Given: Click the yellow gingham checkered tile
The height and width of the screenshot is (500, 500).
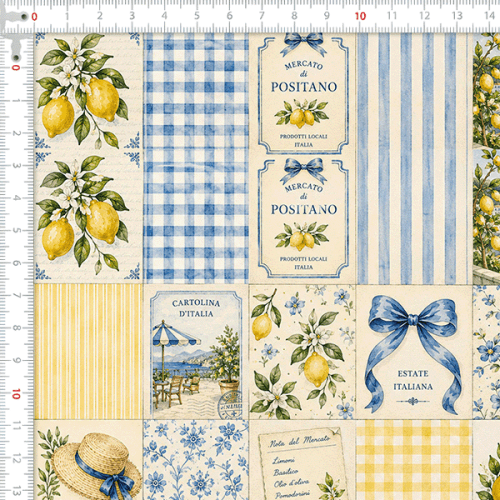Looking at the screenshot, I should (414, 460).
